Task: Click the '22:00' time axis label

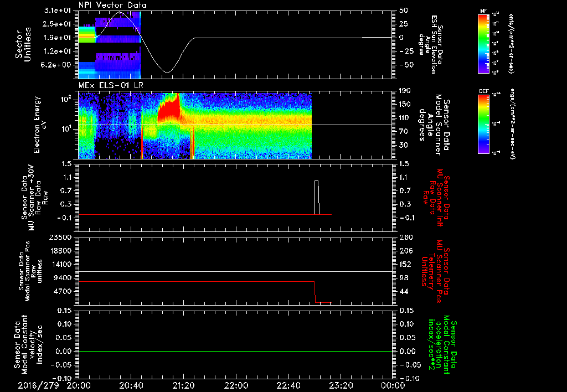Action: pos(236,385)
